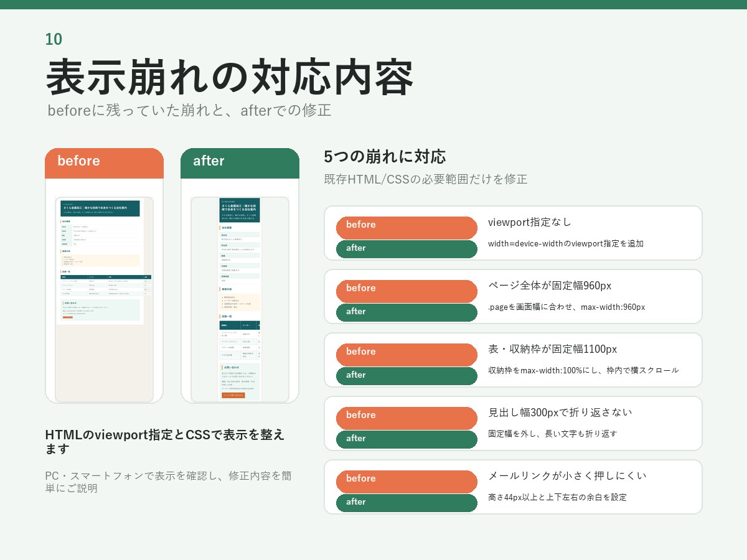Click the green after header above right screenshot

240,163
